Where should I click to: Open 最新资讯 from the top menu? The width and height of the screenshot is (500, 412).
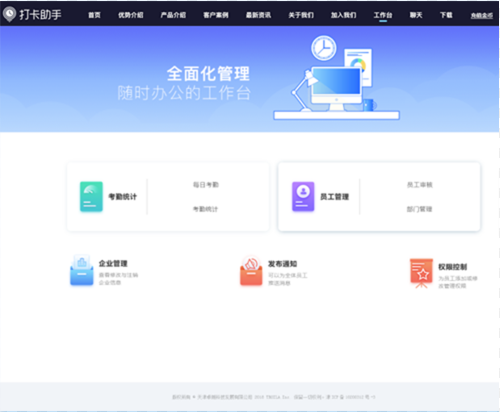coord(258,15)
